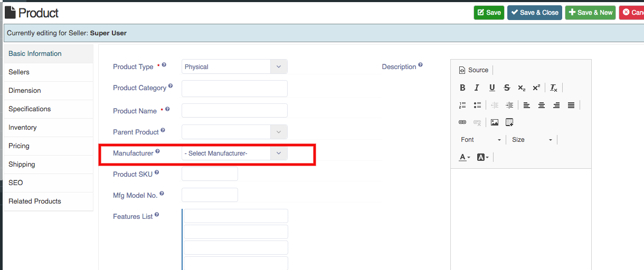This screenshot has height=270, width=644.
Task: Click the strikethrough icon
Action: click(507, 88)
